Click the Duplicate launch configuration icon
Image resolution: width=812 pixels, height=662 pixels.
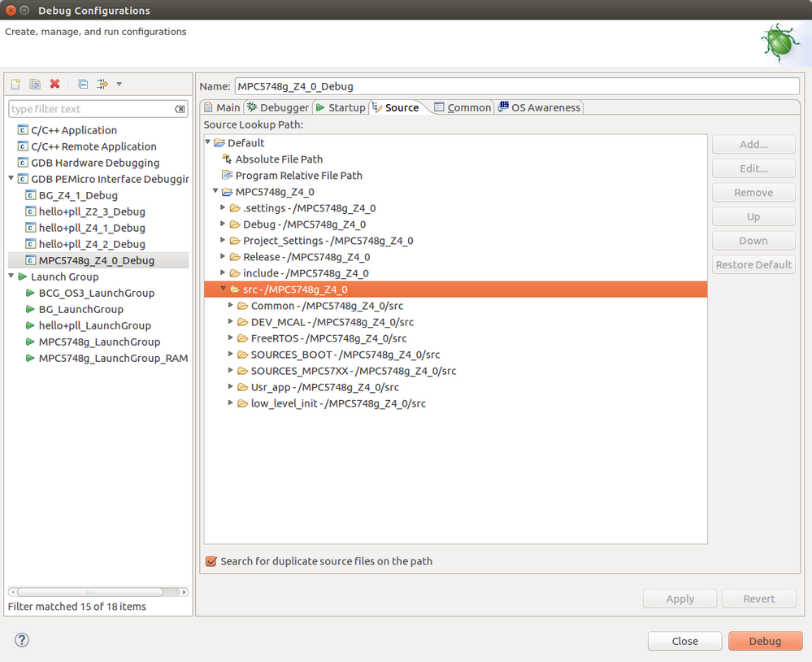coord(35,84)
